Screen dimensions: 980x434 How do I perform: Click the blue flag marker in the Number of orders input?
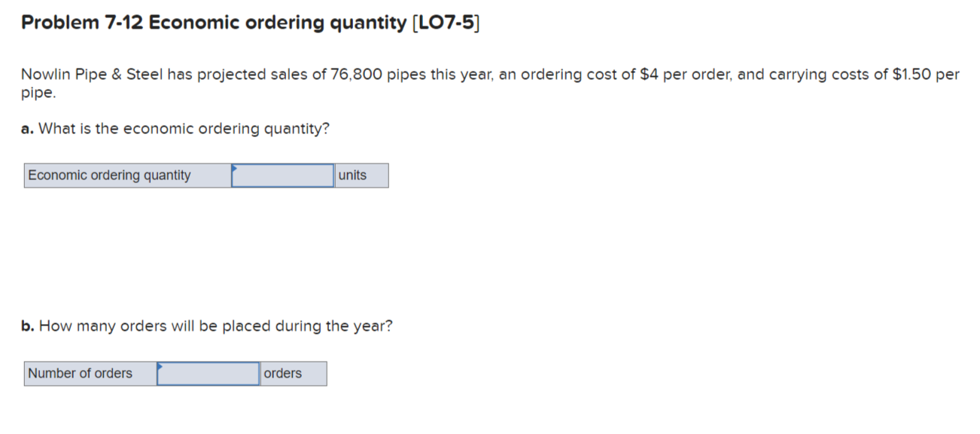coord(160,367)
